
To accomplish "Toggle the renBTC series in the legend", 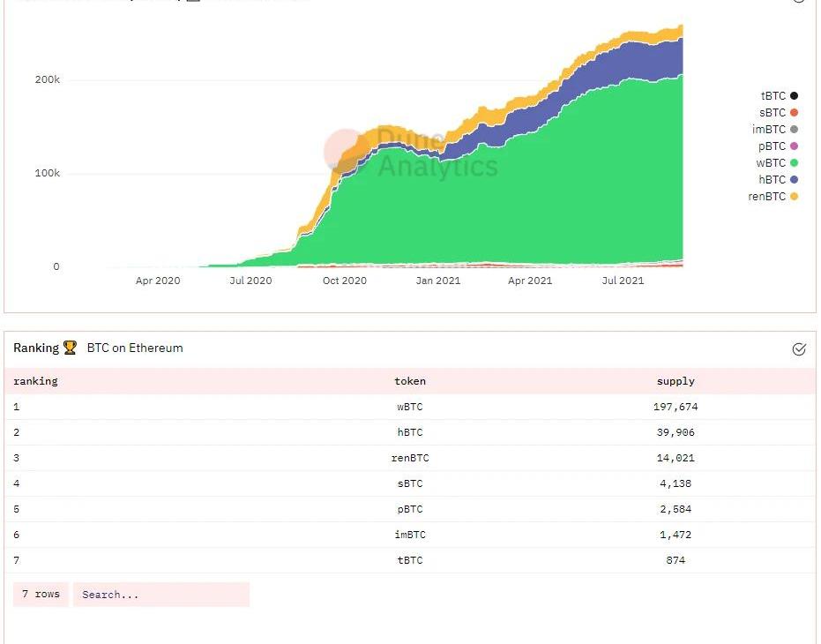I will tap(767, 197).
